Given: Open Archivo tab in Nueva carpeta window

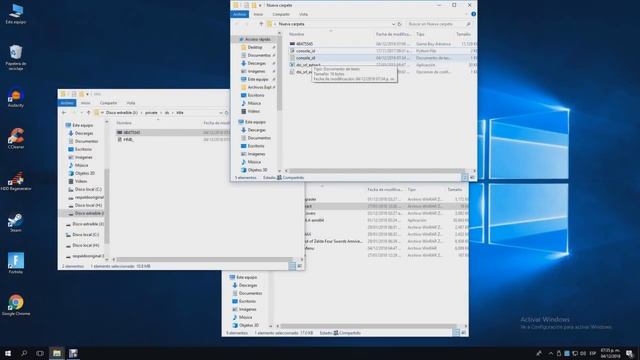Looking at the screenshot, I should click(240, 14).
